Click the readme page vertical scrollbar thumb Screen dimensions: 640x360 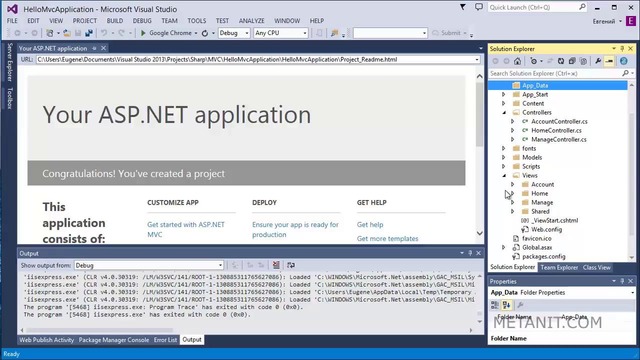pos(480,114)
